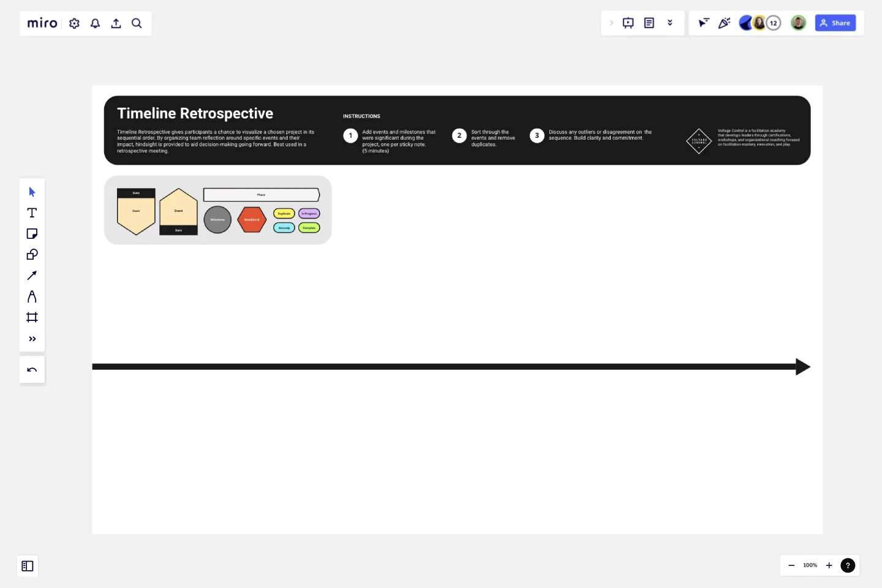Image resolution: width=882 pixels, height=588 pixels.
Task: Select the red Roadblock hexagon
Action: [x=252, y=220]
